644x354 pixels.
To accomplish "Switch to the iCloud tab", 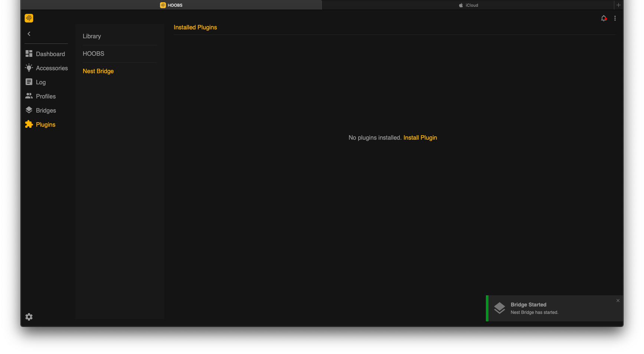I will coord(468,5).
